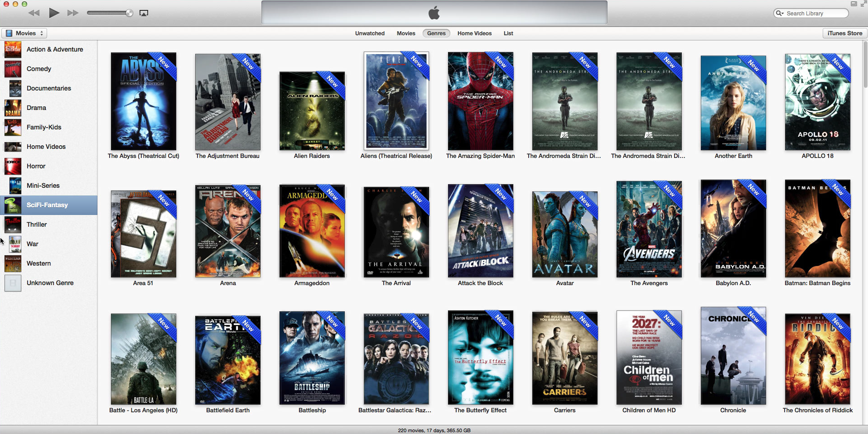This screenshot has width=868, height=434.
Task: Click the Apple logo in the display
Action: click(x=434, y=13)
